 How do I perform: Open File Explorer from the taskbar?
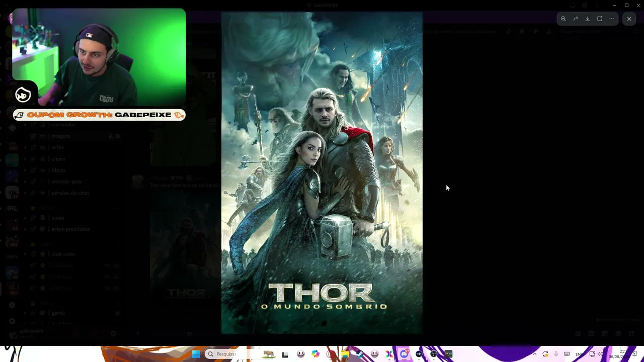[345, 354]
